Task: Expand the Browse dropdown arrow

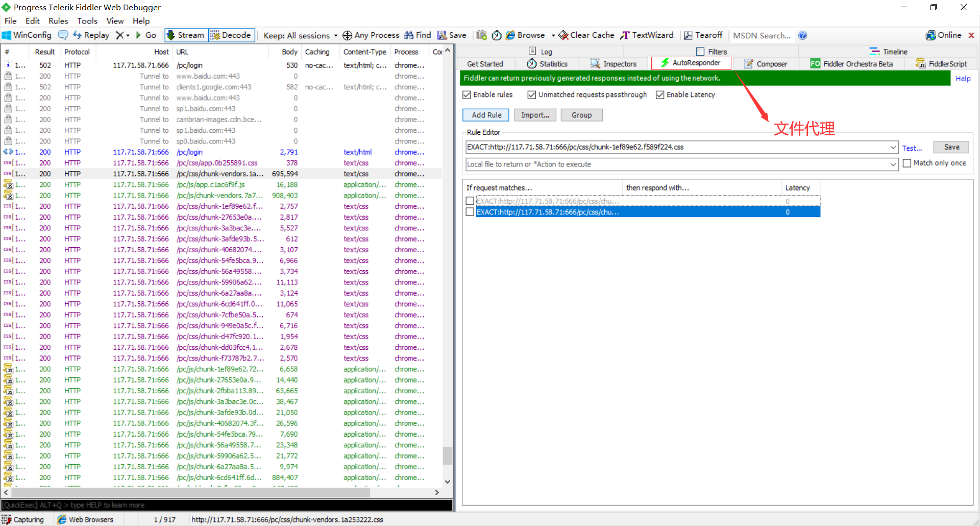Action: pyautogui.click(x=553, y=36)
